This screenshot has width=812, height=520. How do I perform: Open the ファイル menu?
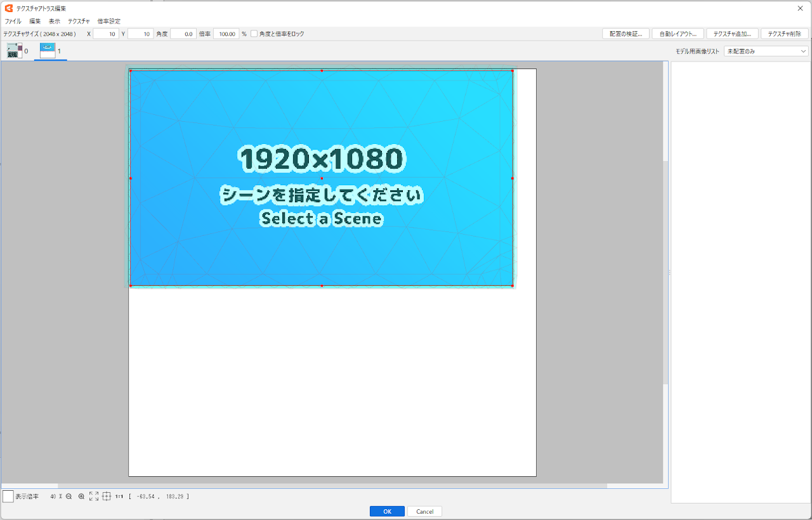click(x=13, y=21)
